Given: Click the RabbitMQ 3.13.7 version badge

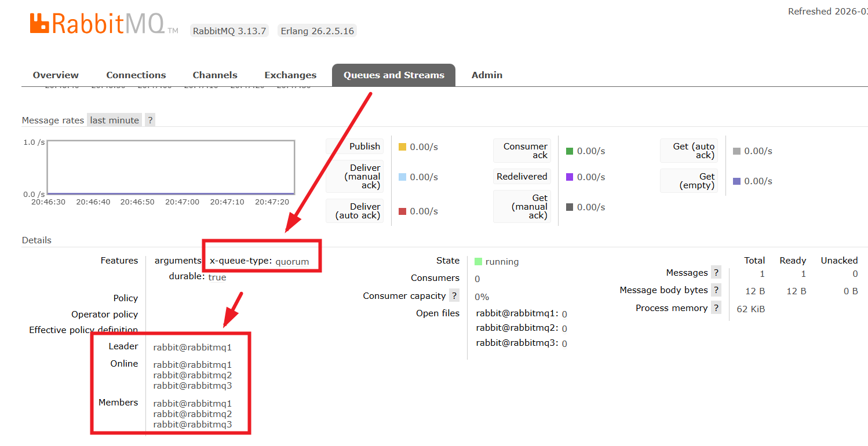Looking at the screenshot, I should coord(229,31).
